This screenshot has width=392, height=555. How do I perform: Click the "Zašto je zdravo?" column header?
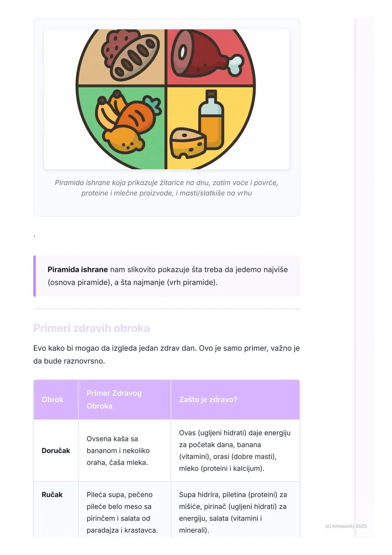pyautogui.click(x=208, y=400)
